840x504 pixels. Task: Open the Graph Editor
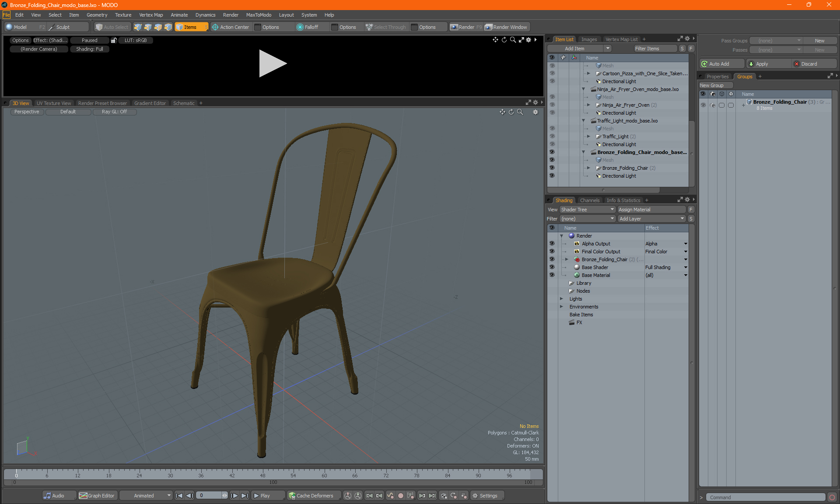coord(97,496)
